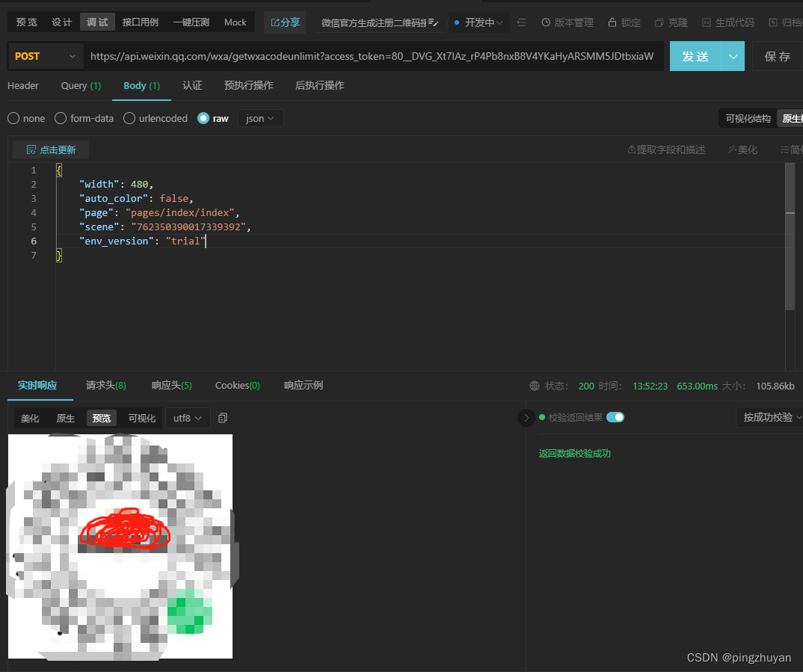The height and width of the screenshot is (672, 803).
Task: Click the share icon button
Action: pos(286,22)
